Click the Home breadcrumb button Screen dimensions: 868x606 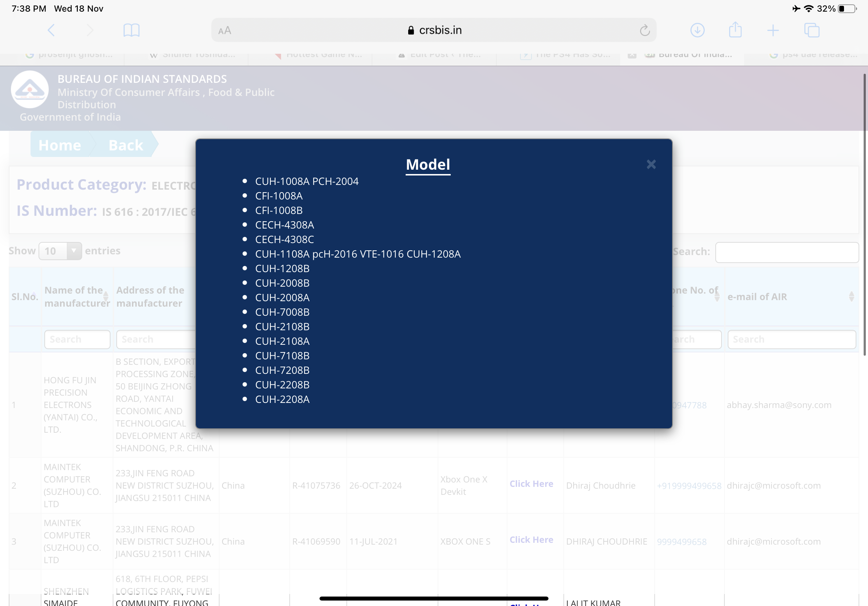coord(60,145)
